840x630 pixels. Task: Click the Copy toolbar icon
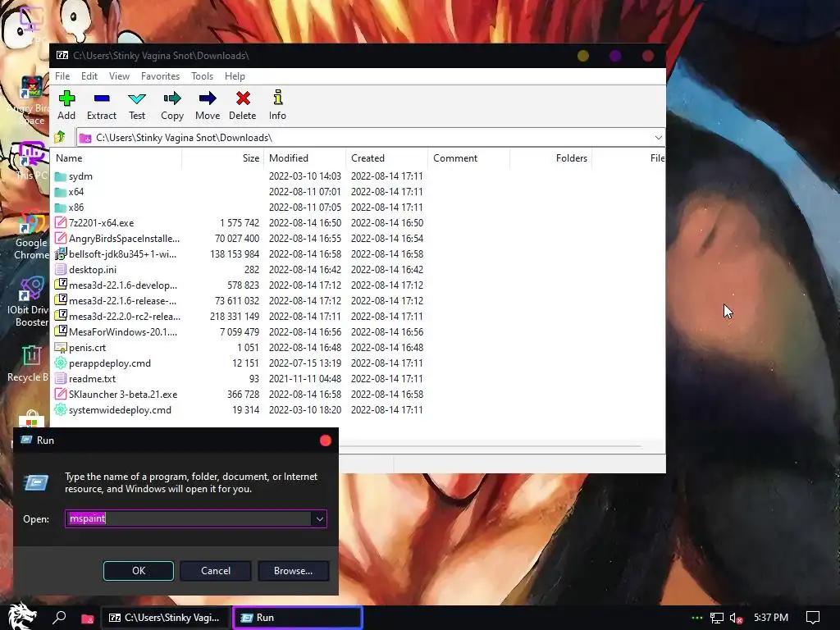click(172, 98)
